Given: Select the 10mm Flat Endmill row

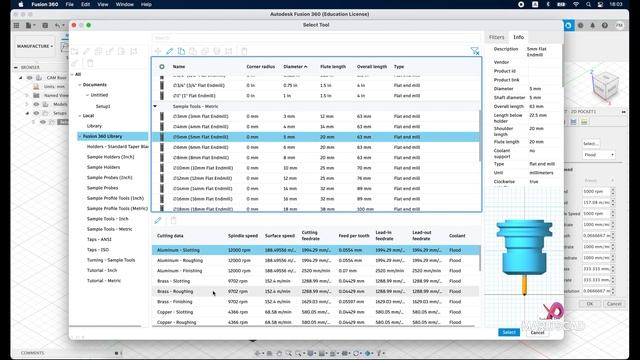Looking at the screenshot, I should tap(316, 168).
